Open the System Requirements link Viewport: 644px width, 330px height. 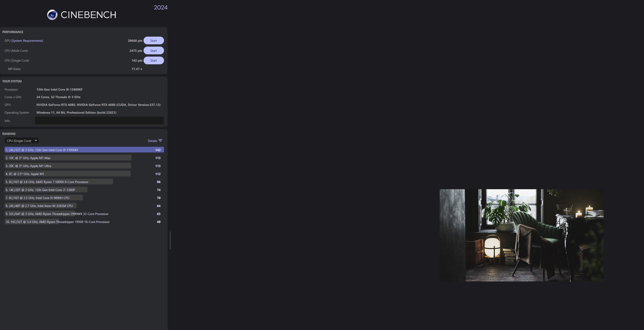27,41
